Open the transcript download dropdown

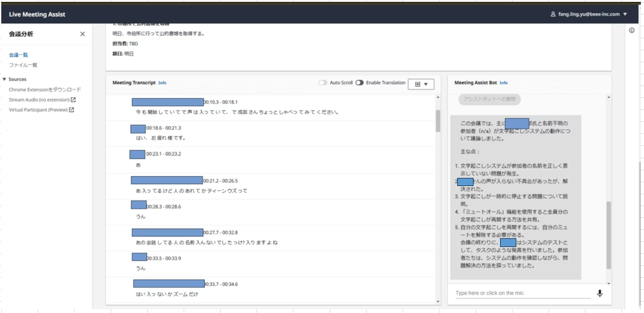[x=421, y=84]
